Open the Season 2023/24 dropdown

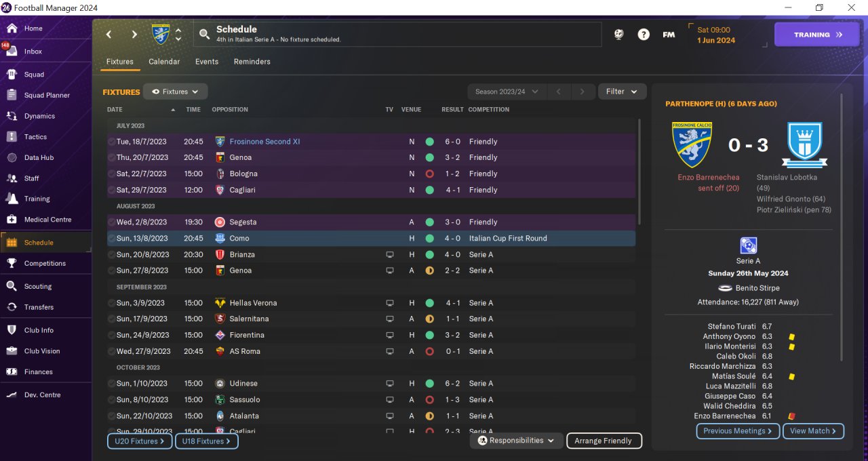click(x=507, y=92)
